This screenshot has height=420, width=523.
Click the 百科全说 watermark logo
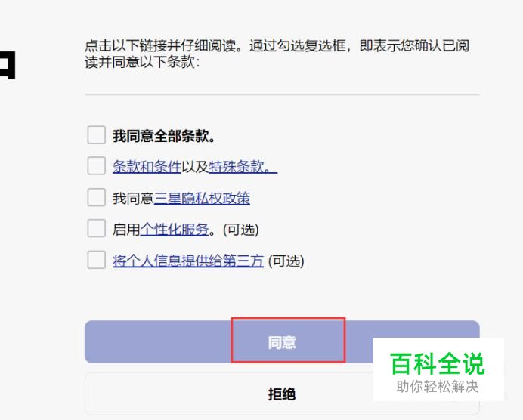point(437,364)
